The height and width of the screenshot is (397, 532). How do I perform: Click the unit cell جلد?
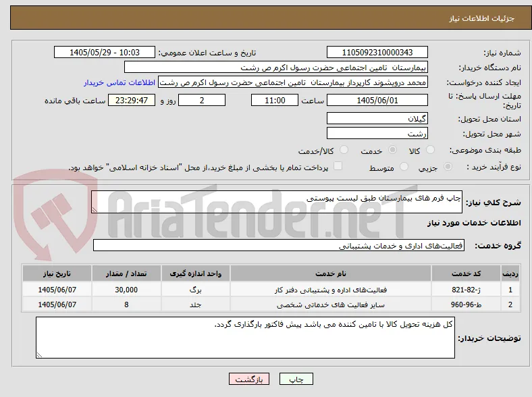pos(196,305)
